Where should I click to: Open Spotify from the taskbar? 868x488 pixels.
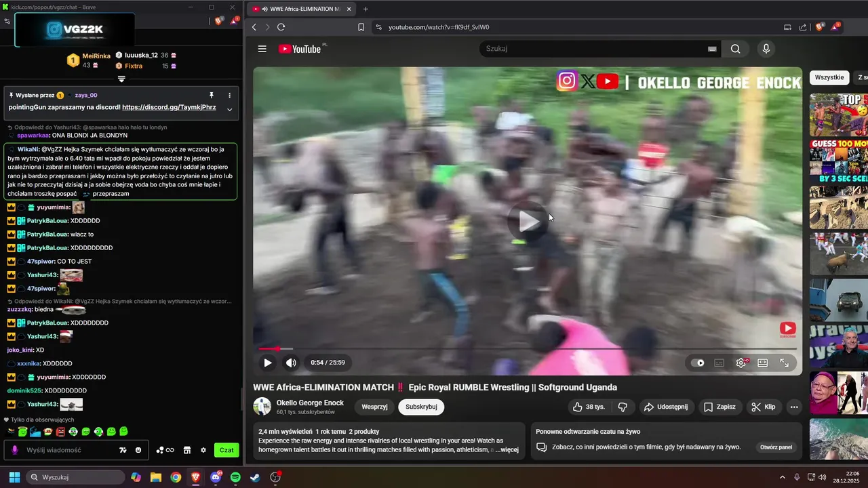coord(235,477)
